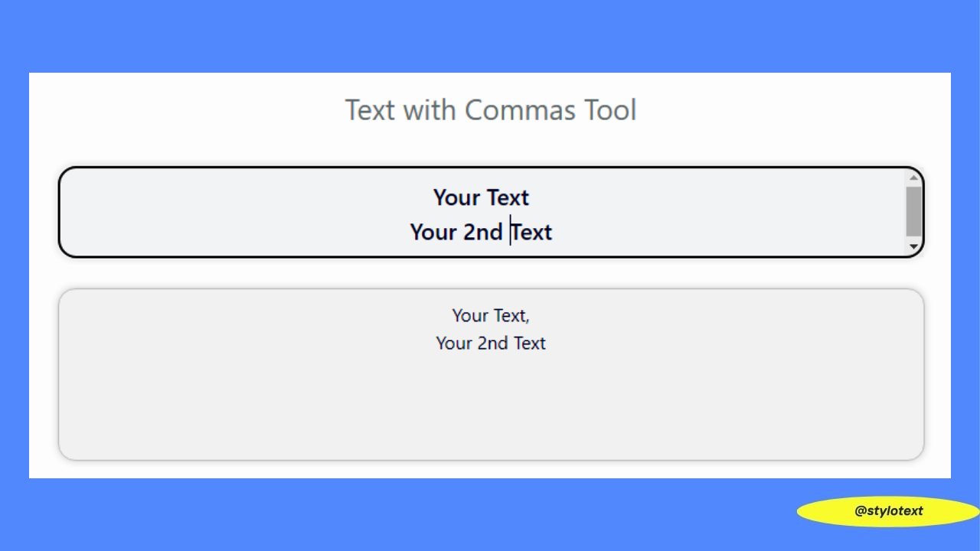
Task: Click between the input and output boxes
Action: tap(491, 272)
